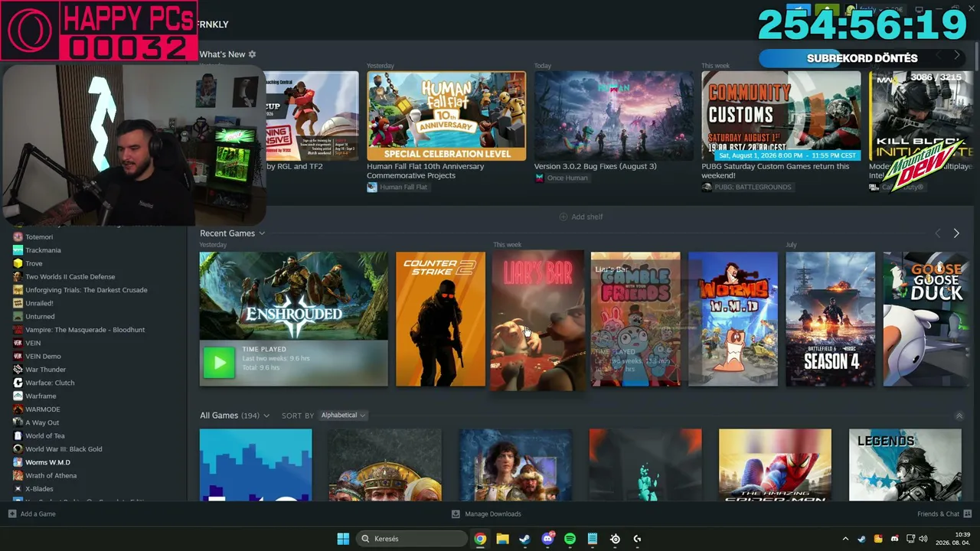Open Spotify from the taskbar
980x551 pixels.
point(570,539)
